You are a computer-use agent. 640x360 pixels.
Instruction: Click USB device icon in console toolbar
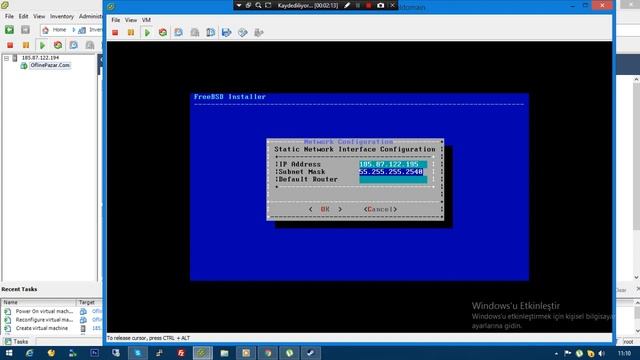[258, 33]
